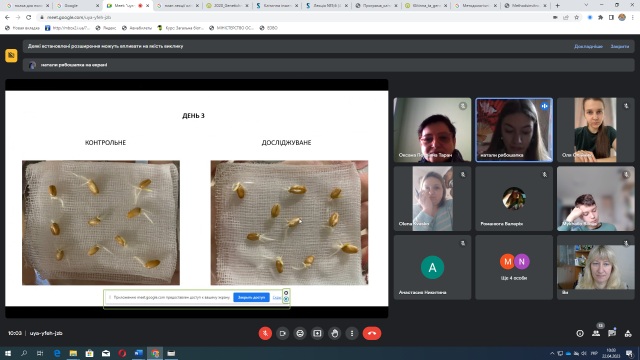The width and height of the screenshot is (640, 360).
Task: Select the Анастасия participant tile with A avatar
Action: [432, 267]
